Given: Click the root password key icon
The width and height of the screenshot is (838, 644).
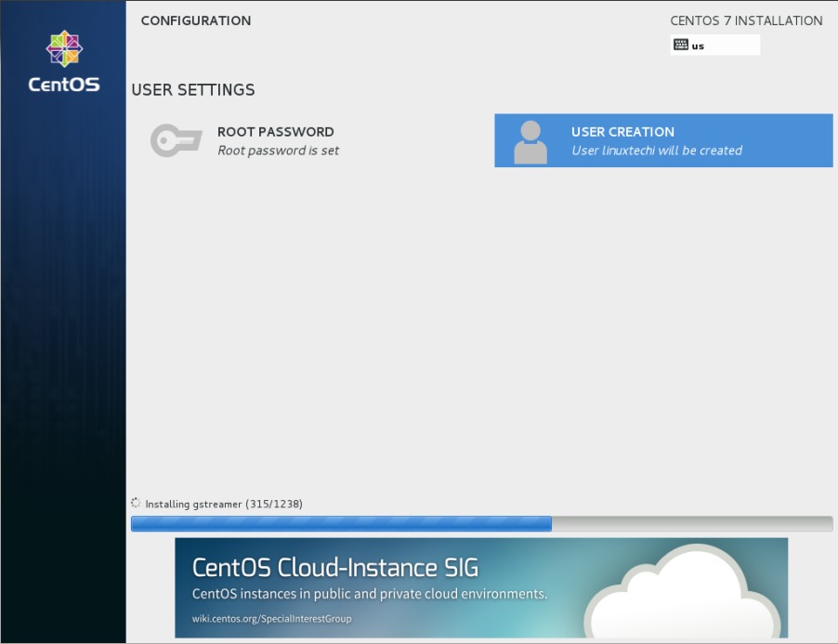Looking at the screenshot, I should pyautogui.click(x=177, y=140).
